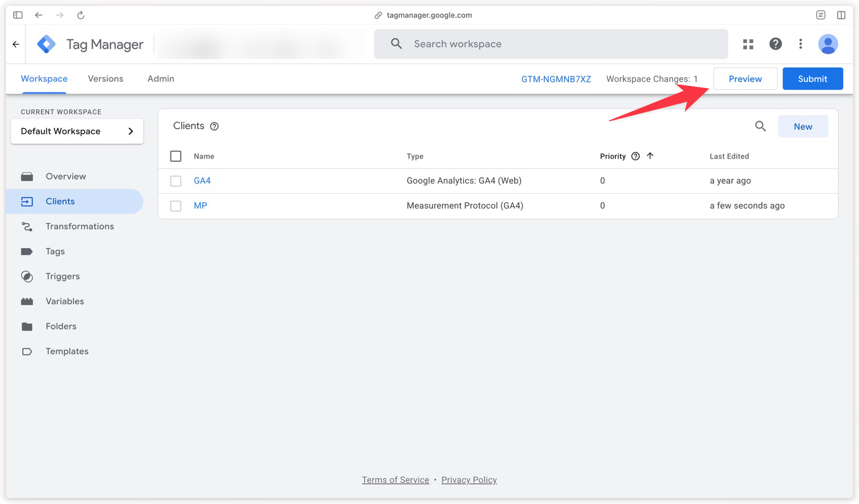Image resolution: width=859 pixels, height=504 pixels.
Task: Open the user account avatar
Action: [828, 44]
